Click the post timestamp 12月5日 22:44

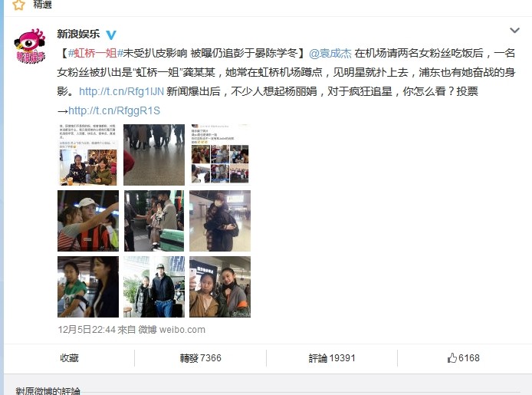coord(87,330)
